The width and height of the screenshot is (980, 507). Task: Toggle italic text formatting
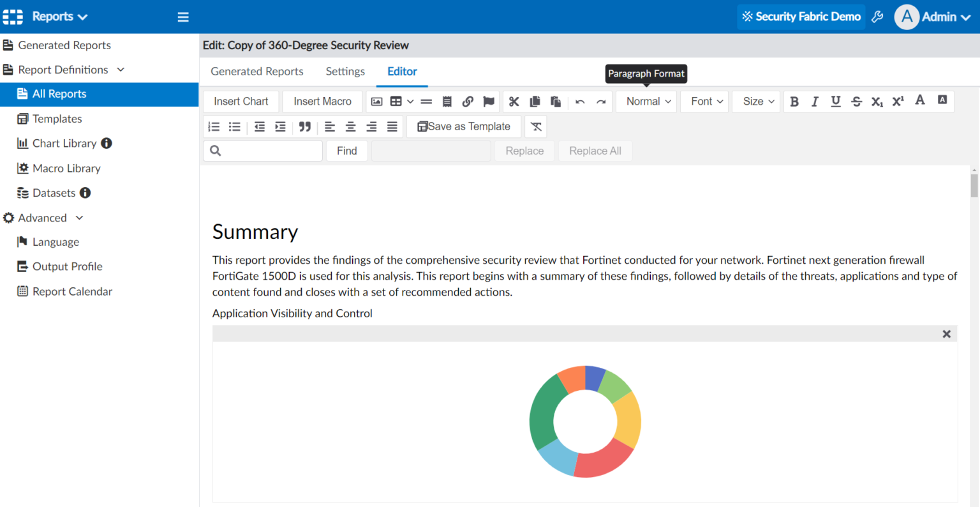tap(815, 101)
